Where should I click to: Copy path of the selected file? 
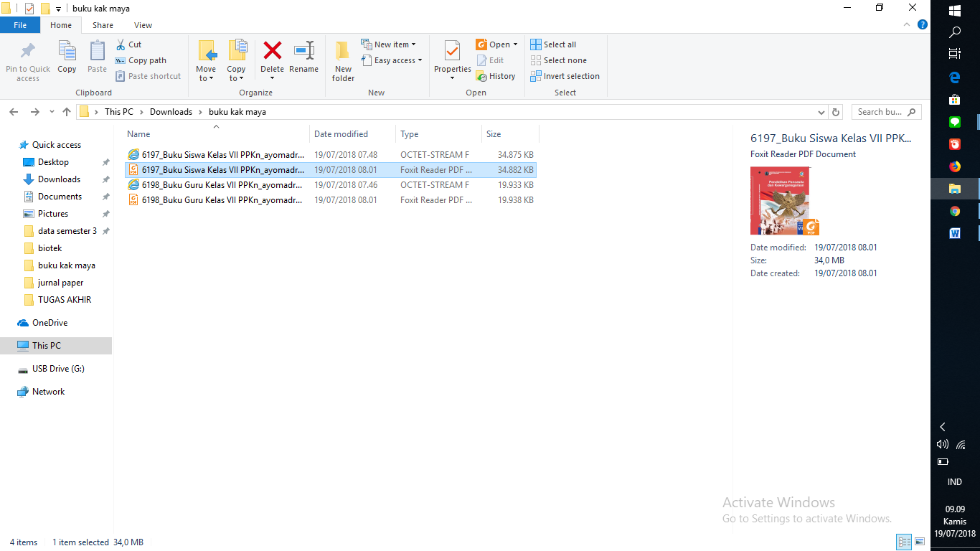tap(141, 60)
